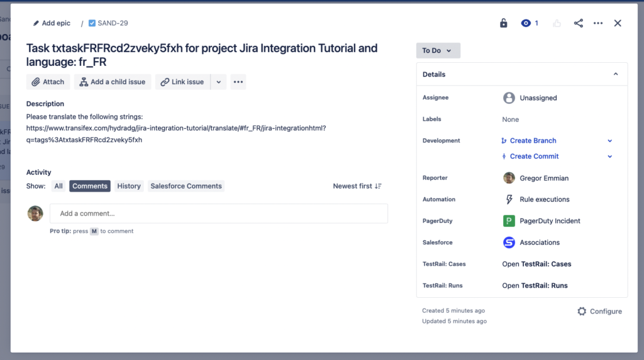Screen dimensions: 644x360
Task: Click 'Updated 5 minutes ago' text
Action: [x=454, y=321]
